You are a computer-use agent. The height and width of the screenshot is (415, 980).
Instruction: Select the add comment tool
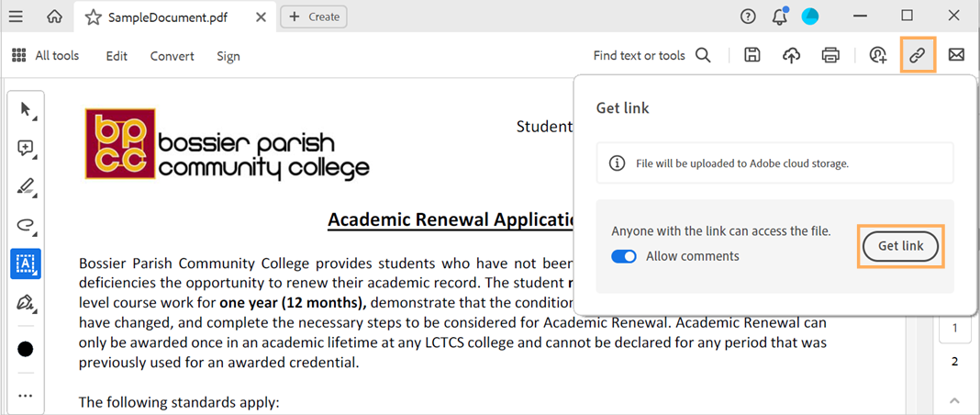click(26, 149)
